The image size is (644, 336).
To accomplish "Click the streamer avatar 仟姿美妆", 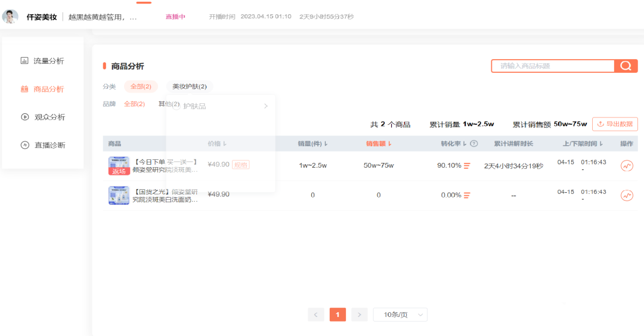I will 10,17.
